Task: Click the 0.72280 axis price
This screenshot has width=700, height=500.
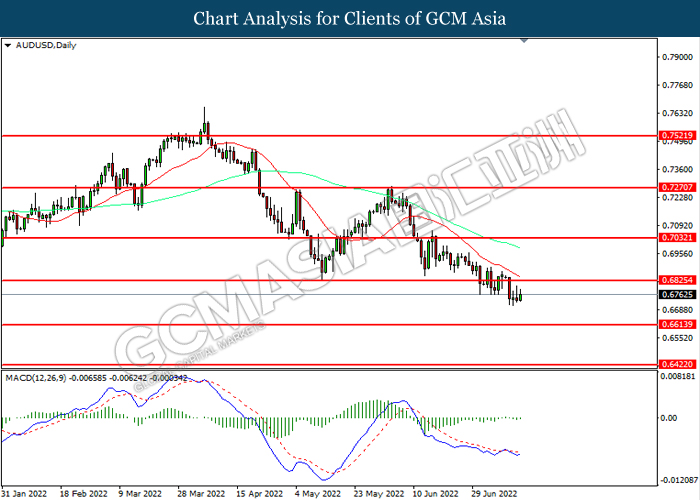Action: (678, 198)
